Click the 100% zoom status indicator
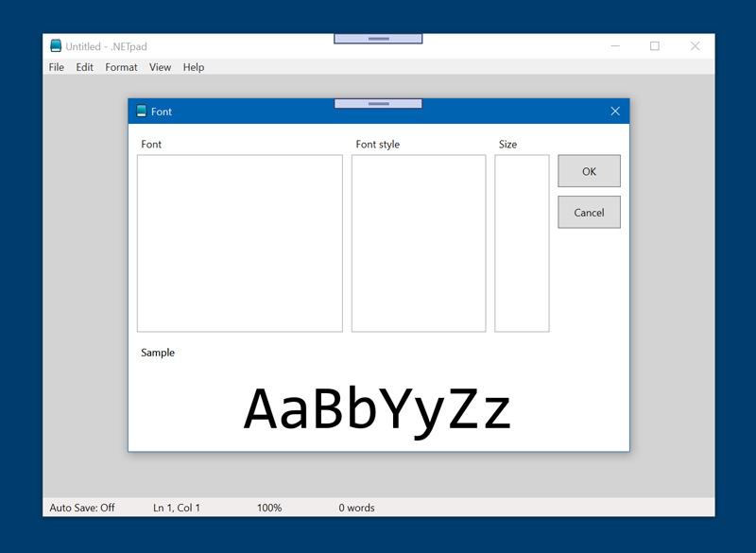 click(269, 508)
